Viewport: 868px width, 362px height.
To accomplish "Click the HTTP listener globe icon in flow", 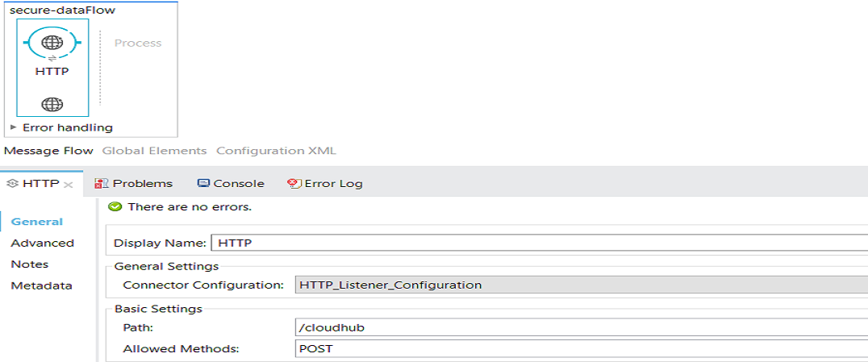I will pos(52,43).
